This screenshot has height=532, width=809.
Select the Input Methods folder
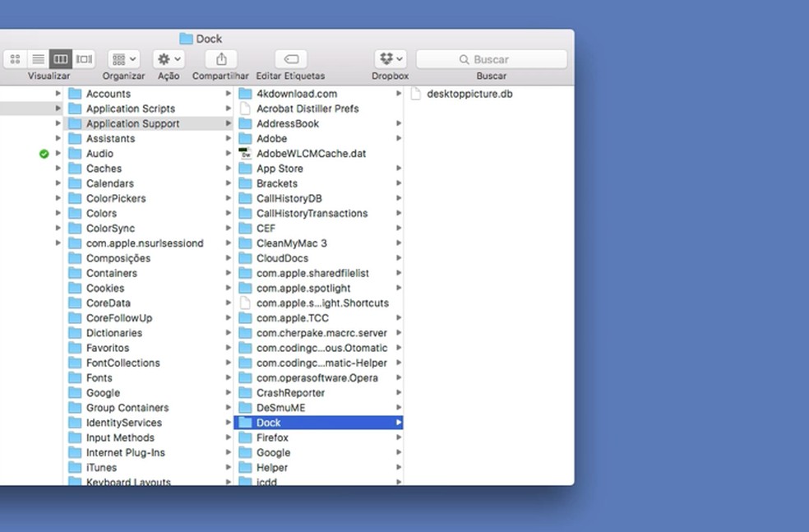tap(150, 437)
